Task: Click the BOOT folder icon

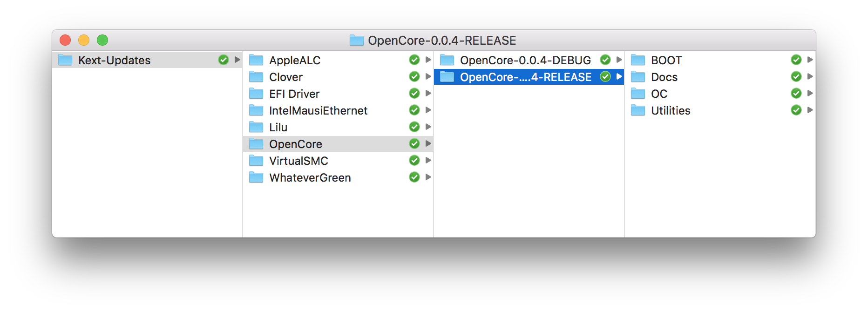Action: 638,60
